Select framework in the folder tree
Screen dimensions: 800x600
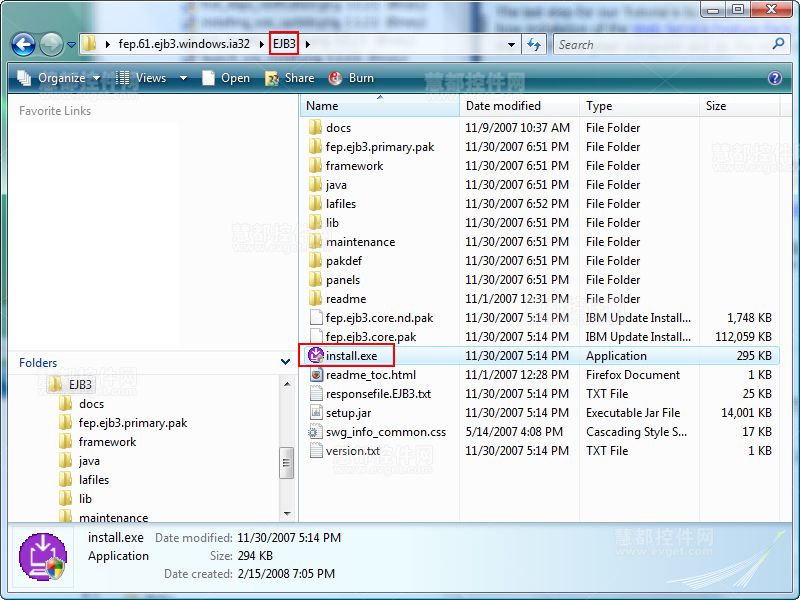click(107, 442)
